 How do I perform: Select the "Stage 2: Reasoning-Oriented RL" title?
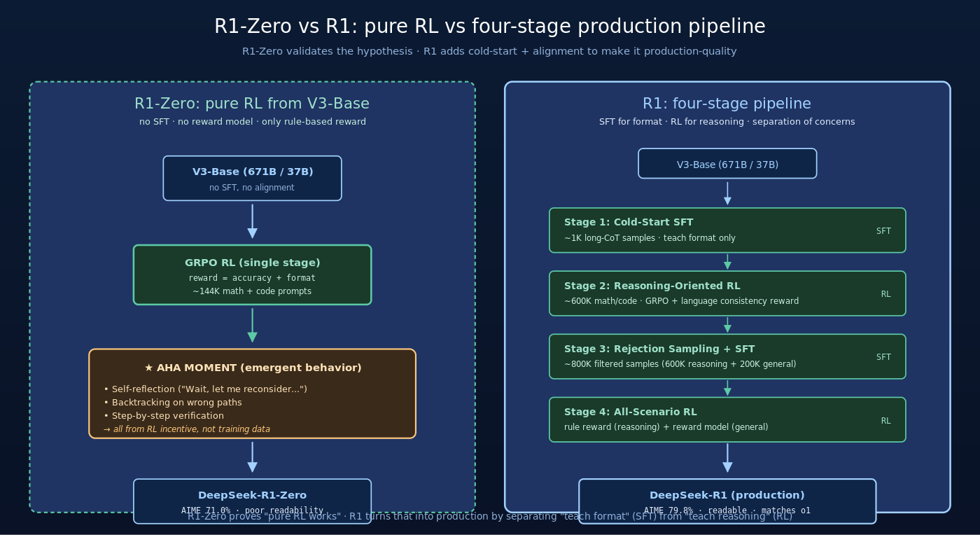tap(652, 286)
